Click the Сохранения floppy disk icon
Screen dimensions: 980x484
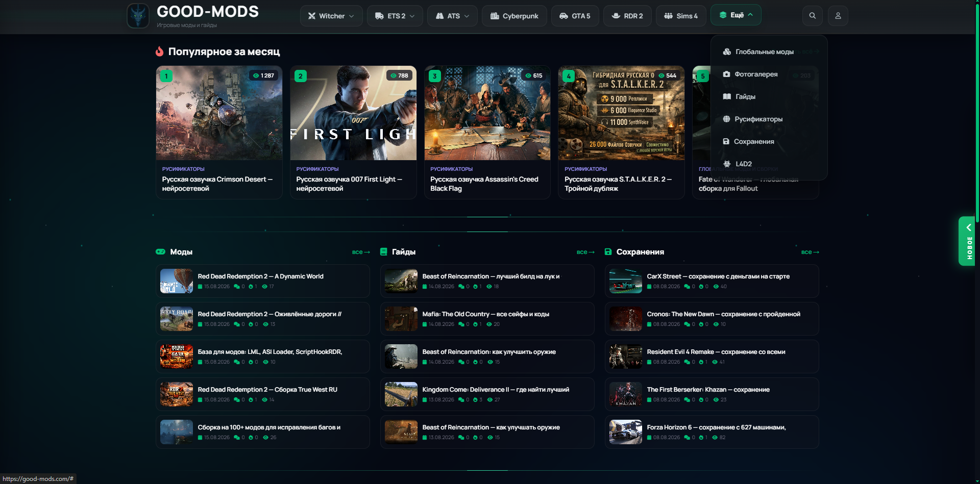click(726, 141)
